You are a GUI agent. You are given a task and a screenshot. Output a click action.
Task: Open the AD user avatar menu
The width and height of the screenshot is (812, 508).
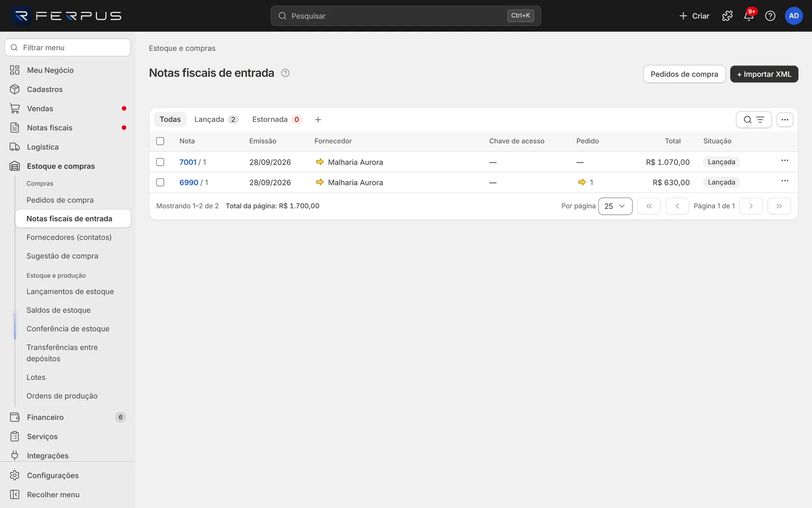794,16
